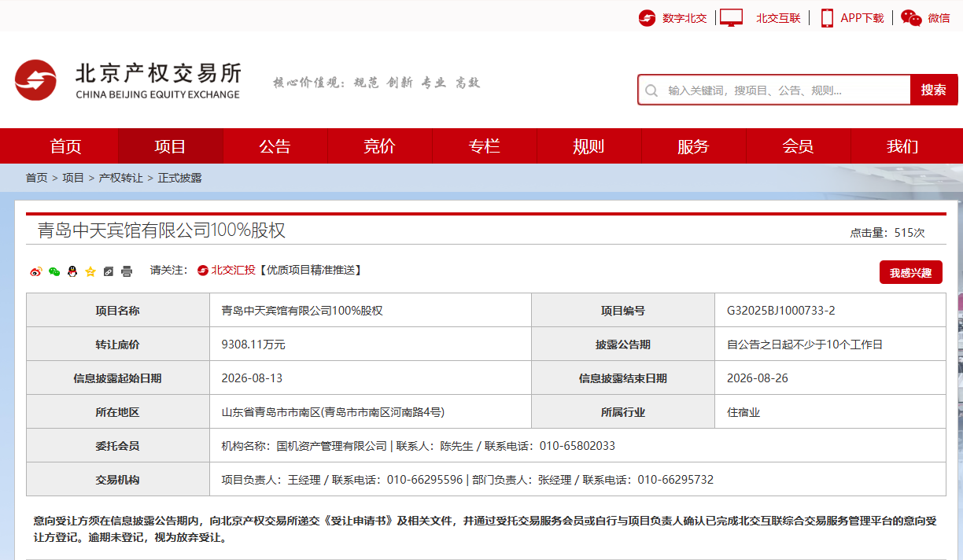The height and width of the screenshot is (560, 963).
Task: Click the 信息披露起始日期 header cell
Action: pyautogui.click(x=118, y=378)
